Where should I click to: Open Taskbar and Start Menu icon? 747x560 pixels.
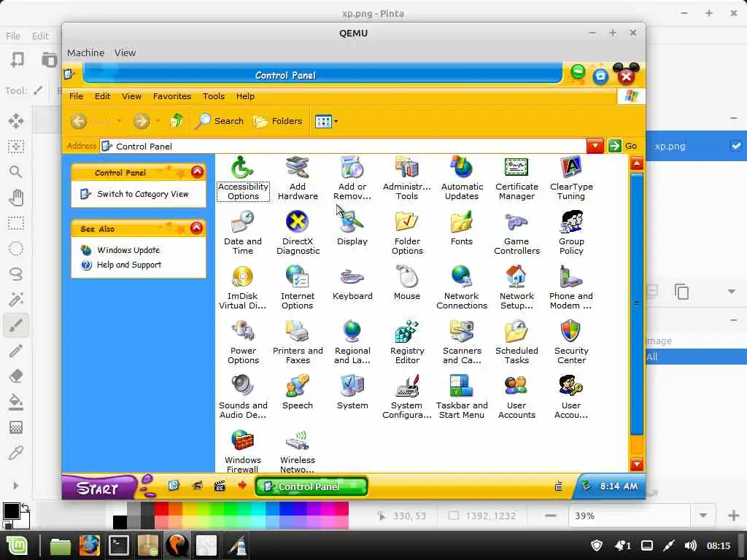point(462,397)
